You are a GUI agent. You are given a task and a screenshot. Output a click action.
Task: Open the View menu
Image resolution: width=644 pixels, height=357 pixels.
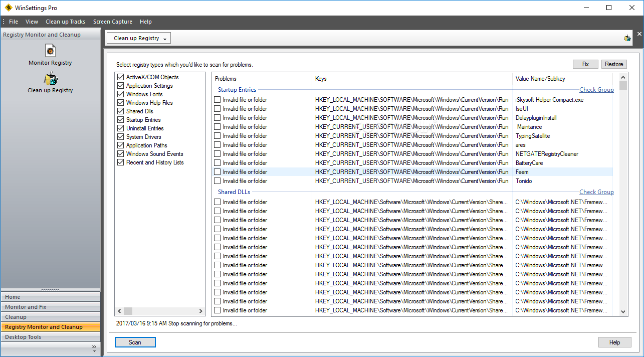click(x=32, y=22)
